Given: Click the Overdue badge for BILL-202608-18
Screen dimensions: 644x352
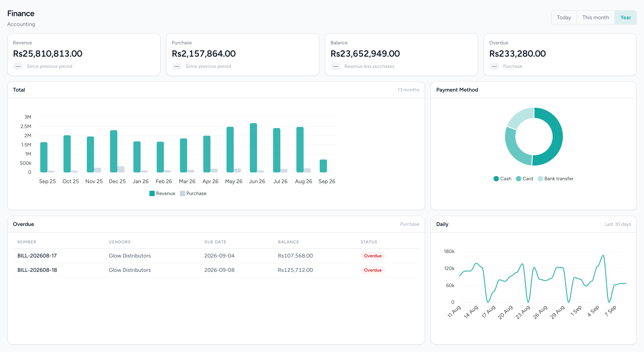Looking at the screenshot, I should 373,270.
